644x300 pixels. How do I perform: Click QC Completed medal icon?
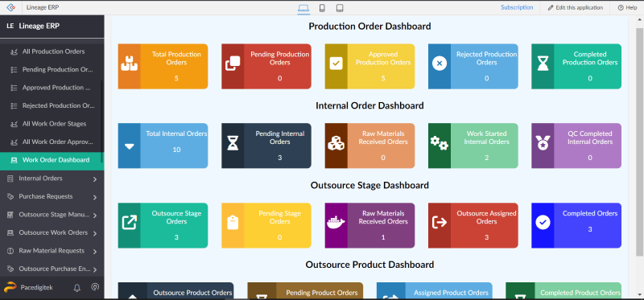543,143
